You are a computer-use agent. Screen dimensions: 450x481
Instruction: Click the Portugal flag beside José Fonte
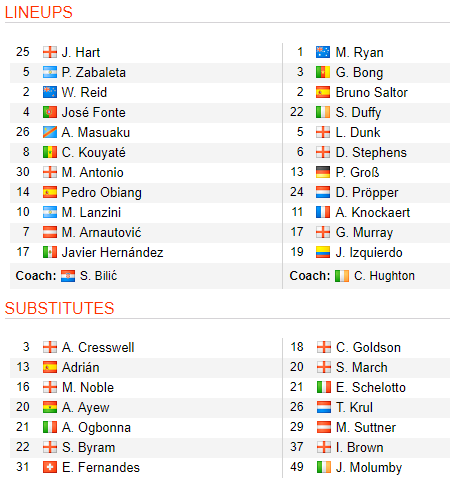[50, 112]
